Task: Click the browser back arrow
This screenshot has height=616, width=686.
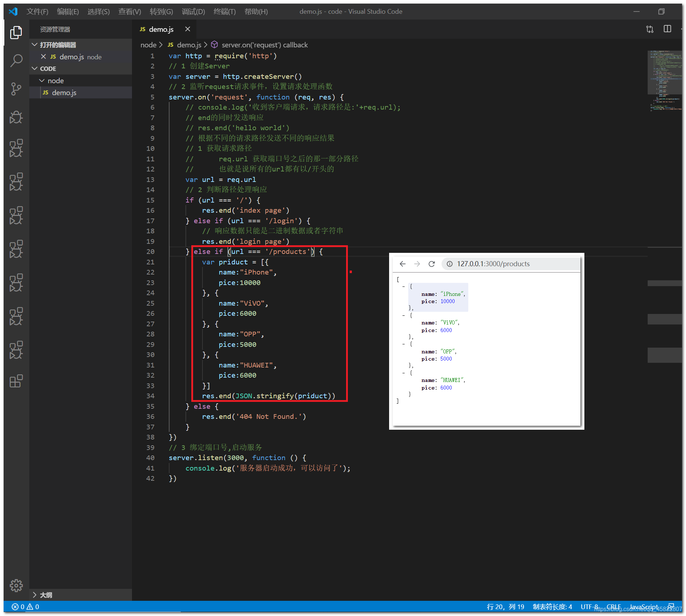Action: click(x=402, y=264)
